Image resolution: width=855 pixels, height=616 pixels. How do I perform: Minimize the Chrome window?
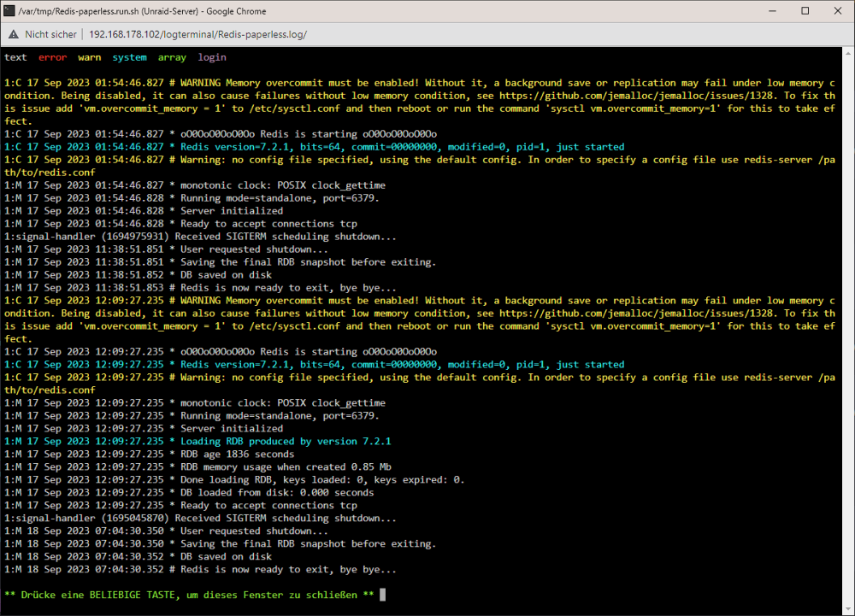[x=772, y=11]
